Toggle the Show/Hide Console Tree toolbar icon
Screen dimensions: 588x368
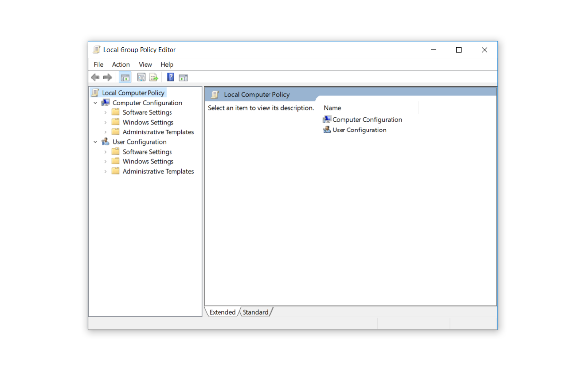coord(125,78)
